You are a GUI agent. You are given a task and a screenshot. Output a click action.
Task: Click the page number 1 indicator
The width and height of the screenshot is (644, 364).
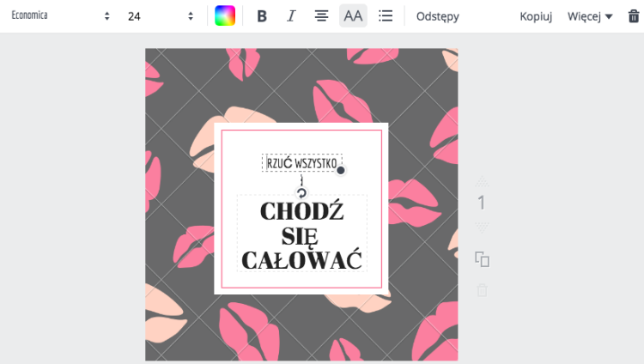(x=482, y=203)
